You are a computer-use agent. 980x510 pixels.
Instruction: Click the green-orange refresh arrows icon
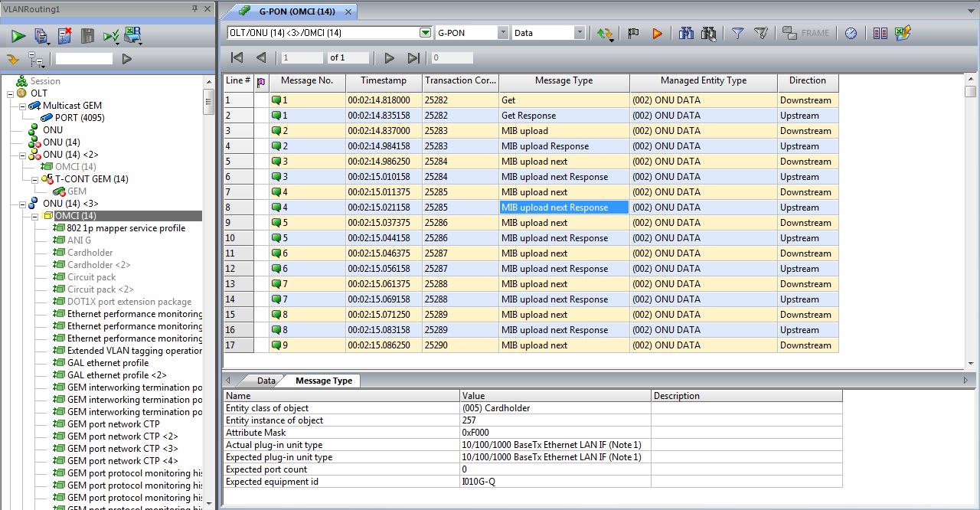pos(605,33)
